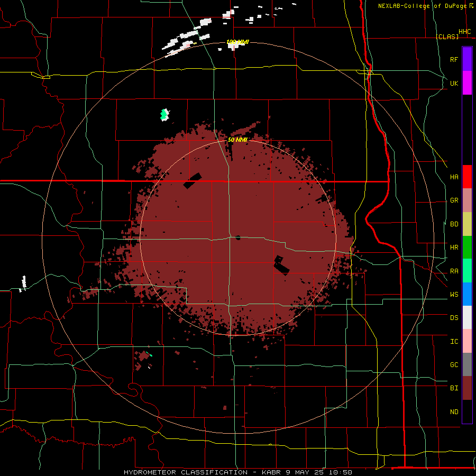
Task: Click the HA legend label
Action: pyautogui.click(x=454, y=177)
